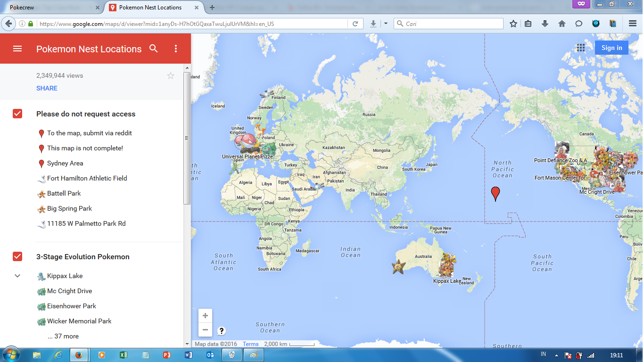
Task: Expand the '... 37 more' list items
Action: [63, 336]
